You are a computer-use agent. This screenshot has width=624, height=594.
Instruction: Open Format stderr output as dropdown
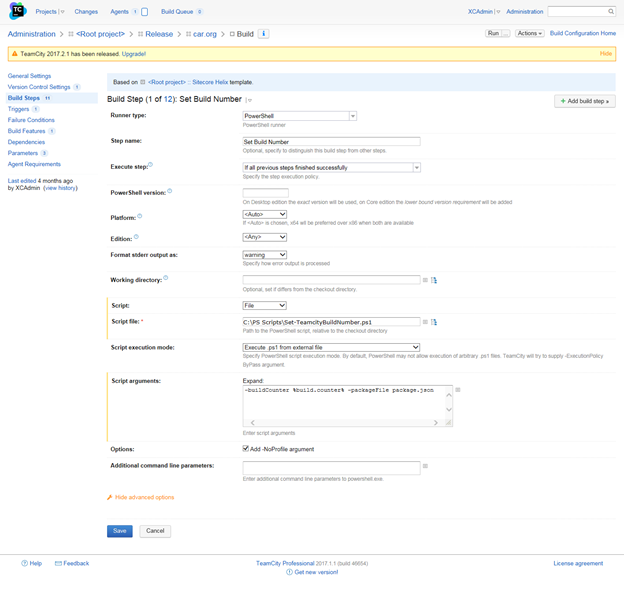[265, 255]
